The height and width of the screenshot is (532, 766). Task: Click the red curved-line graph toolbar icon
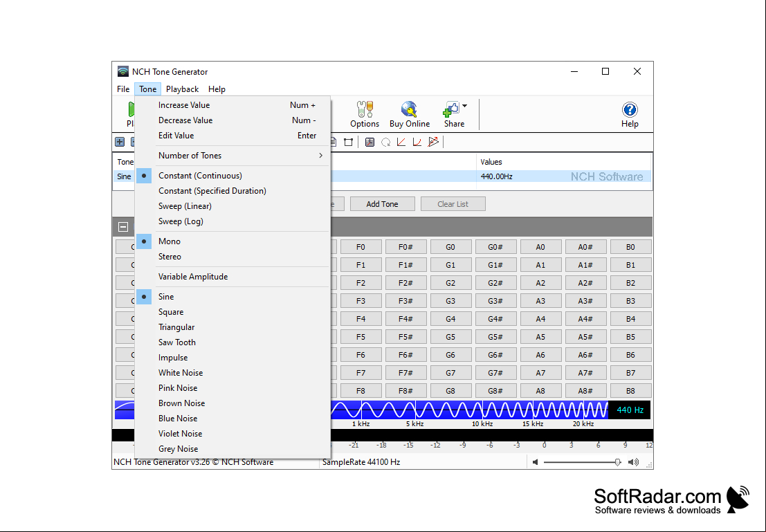pyautogui.click(x=417, y=142)
